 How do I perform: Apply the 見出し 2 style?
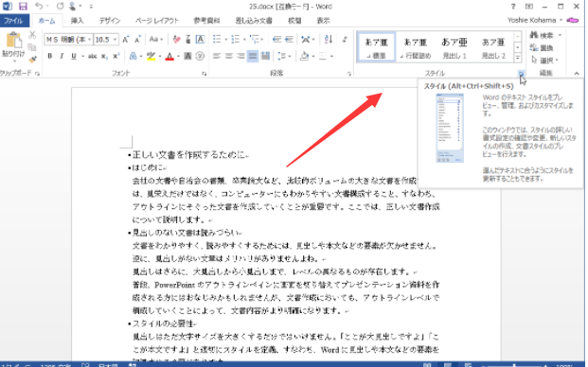coord(493,47)
